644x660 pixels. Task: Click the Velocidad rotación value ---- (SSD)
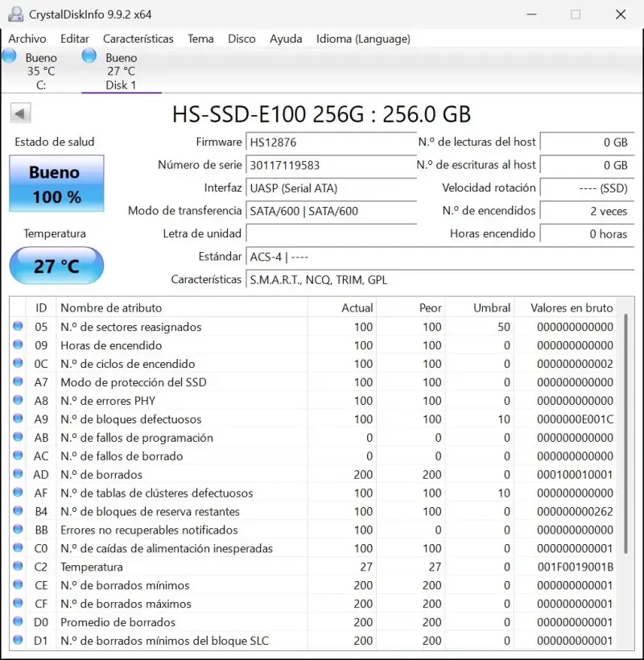[587, 188]
